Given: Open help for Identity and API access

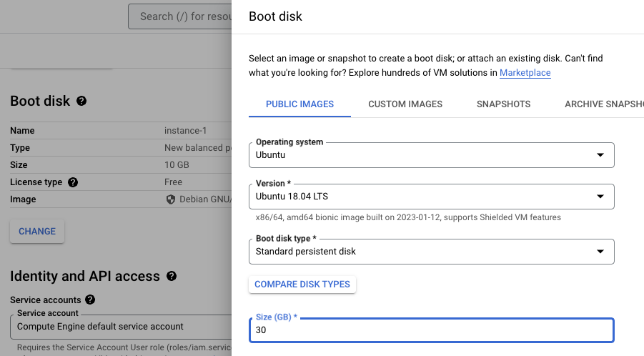Looking at the screenshot, I should [172, 276].
